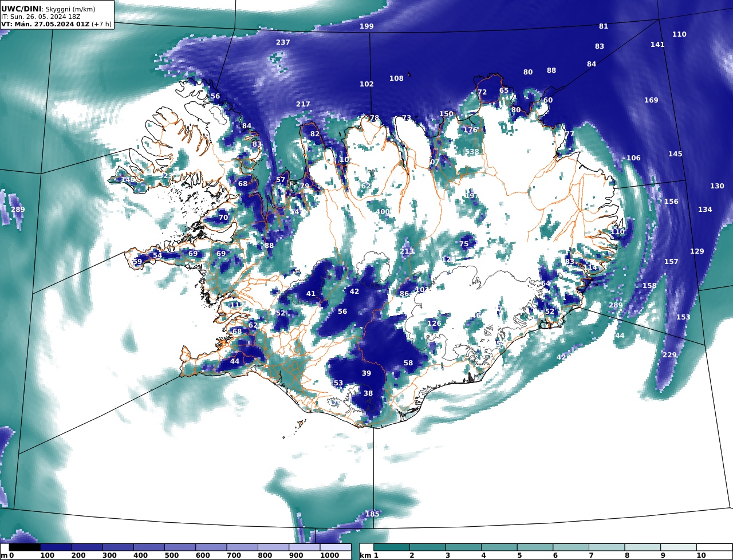Click the visibility value 130 at east edge
This screenshot has height=560, width=733.
[717, 186]
